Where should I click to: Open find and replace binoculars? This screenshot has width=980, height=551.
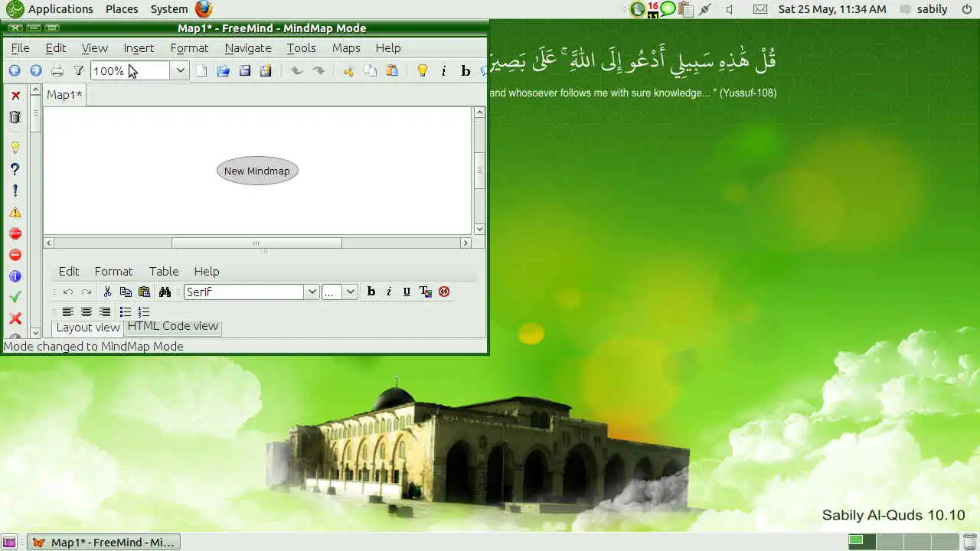[x=165, y=292]
